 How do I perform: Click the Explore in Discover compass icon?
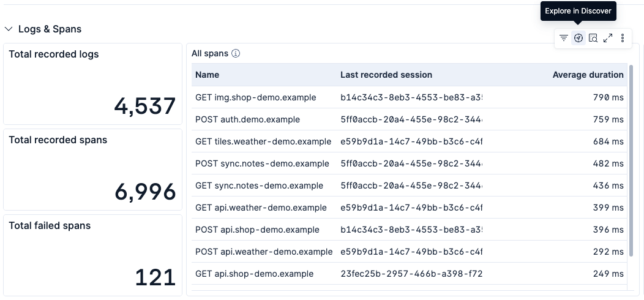click(578, 38)
